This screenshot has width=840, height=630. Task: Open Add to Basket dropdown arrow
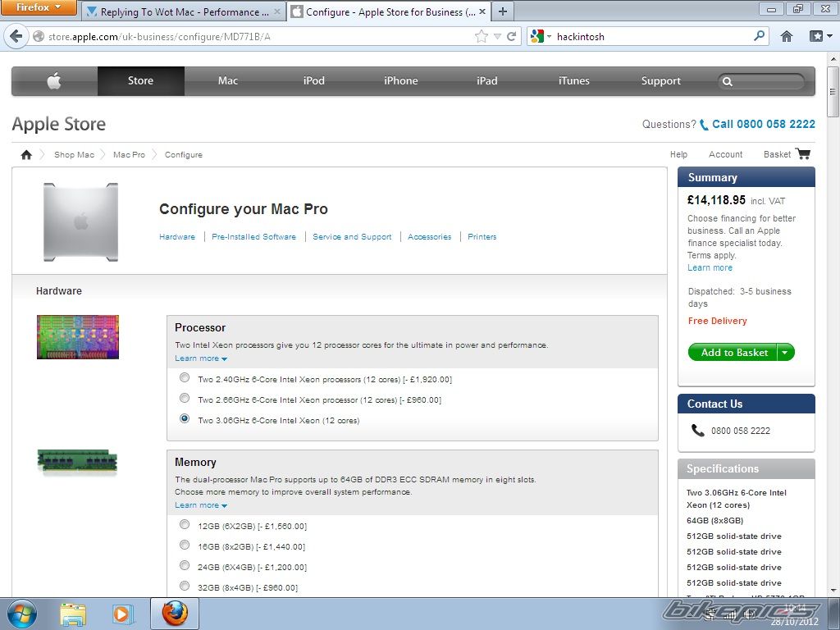pos(785,353)
